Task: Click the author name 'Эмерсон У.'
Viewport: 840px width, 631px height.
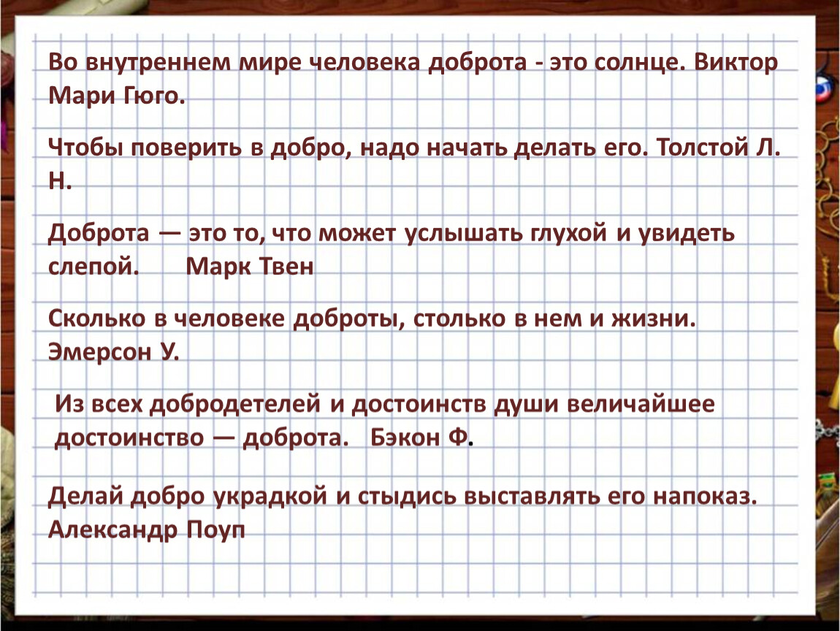Action: [x=113, y=351]
